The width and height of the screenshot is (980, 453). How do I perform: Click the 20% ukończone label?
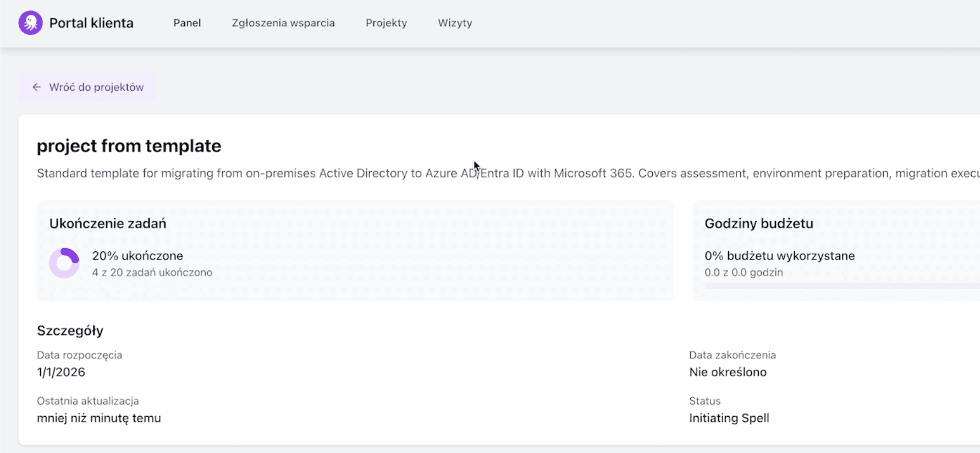point(137,256)
